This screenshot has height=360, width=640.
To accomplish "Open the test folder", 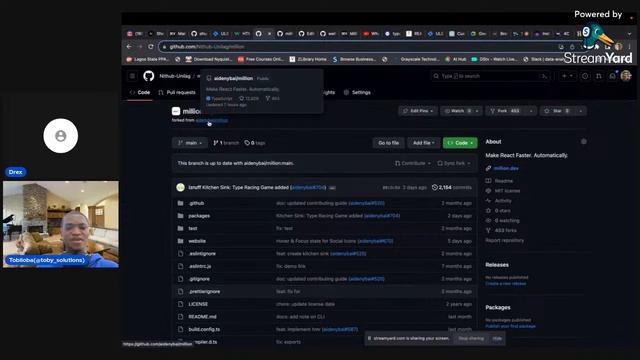I will [x=193, y=228].
